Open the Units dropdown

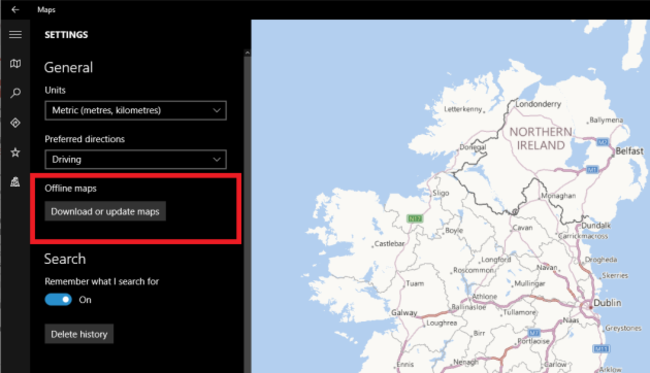[x=136, y=110]
